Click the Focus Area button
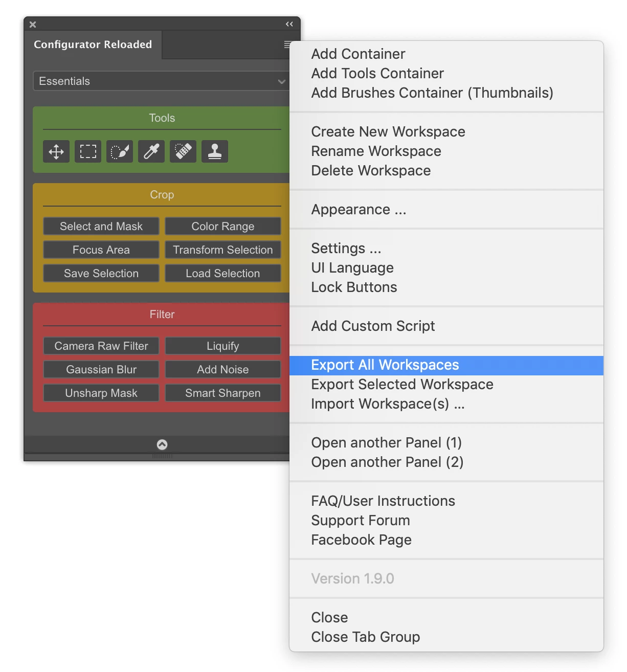Screen dimensions: 627x672 [x=101, y=250]
